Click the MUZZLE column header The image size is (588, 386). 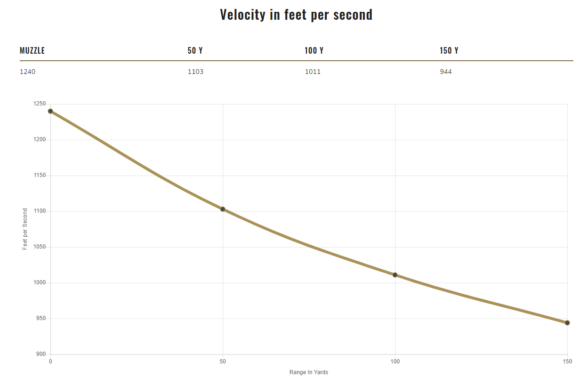pos(32,51)
